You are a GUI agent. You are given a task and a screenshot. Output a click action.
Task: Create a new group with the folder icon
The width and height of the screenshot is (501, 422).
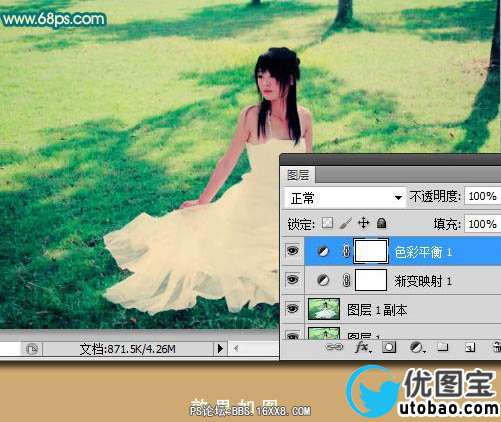click(442, 347)
